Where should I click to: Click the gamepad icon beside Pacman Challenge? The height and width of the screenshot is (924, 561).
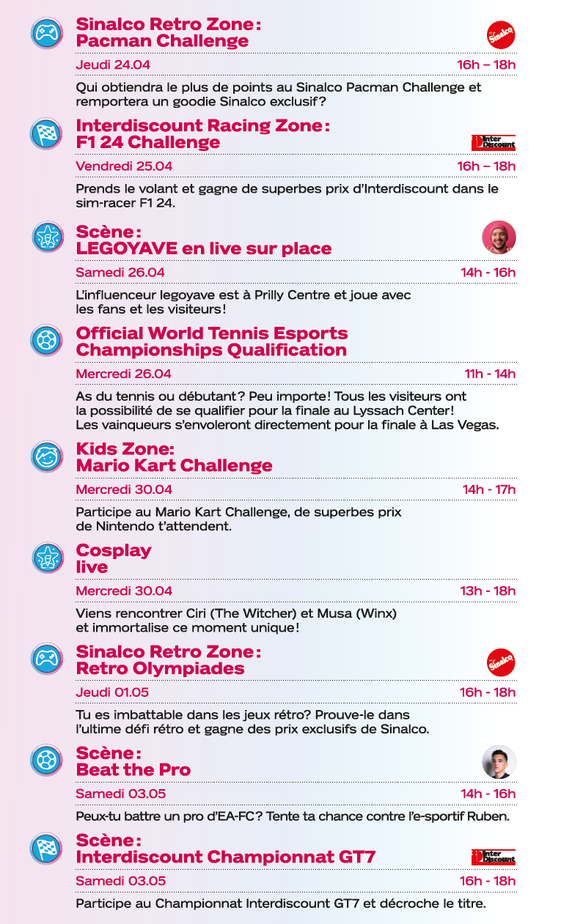coord(46,33)
